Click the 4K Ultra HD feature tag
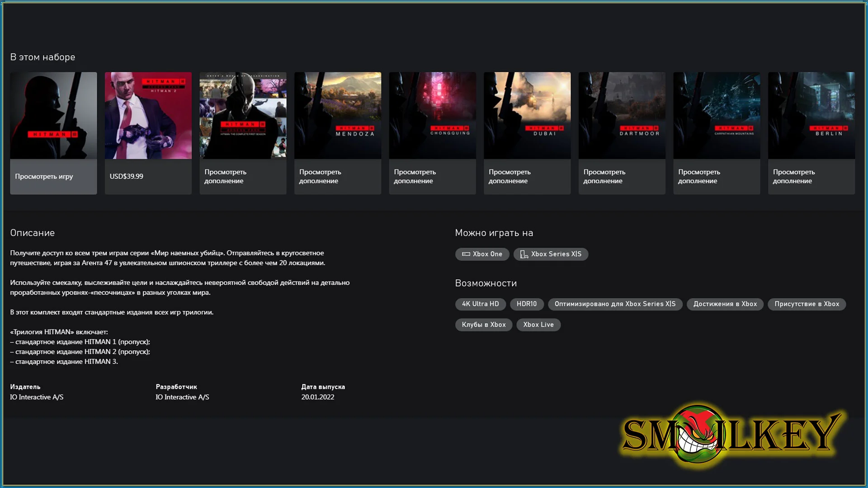This screenshot has height=488, width=868. pos(480,304)
